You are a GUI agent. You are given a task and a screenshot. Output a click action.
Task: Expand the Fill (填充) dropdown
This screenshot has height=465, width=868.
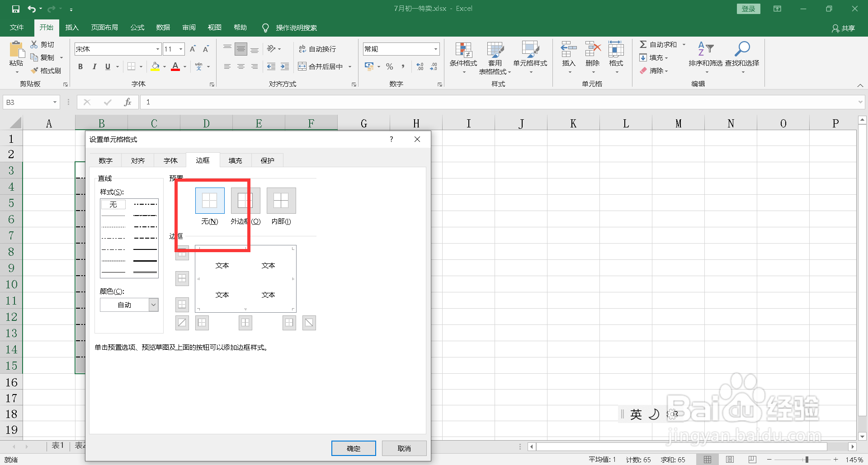[x=666, y=57]
